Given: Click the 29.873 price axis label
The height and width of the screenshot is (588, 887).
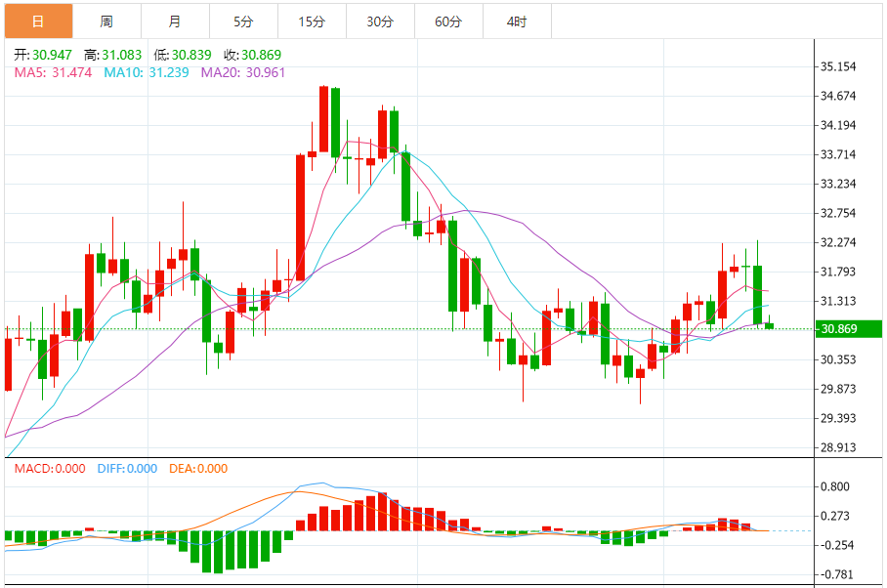Looking at the screenshot, I should 838,389.
